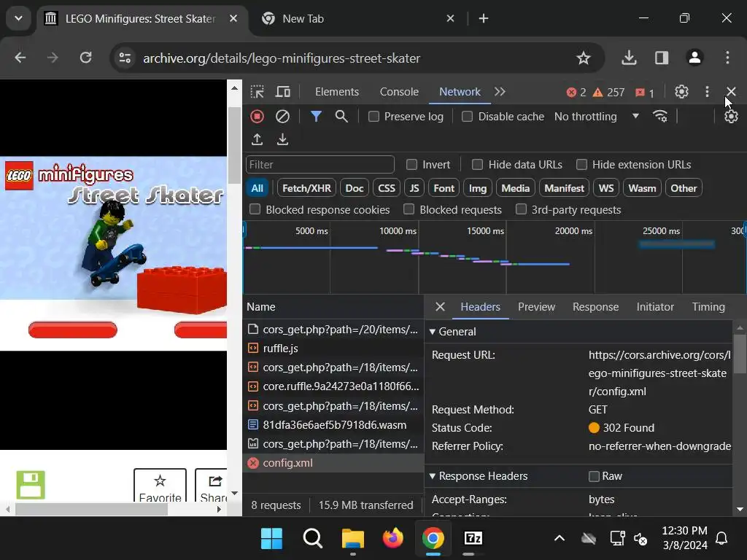
Task: Click the inspect element selector icon
Action: point(258,91)
